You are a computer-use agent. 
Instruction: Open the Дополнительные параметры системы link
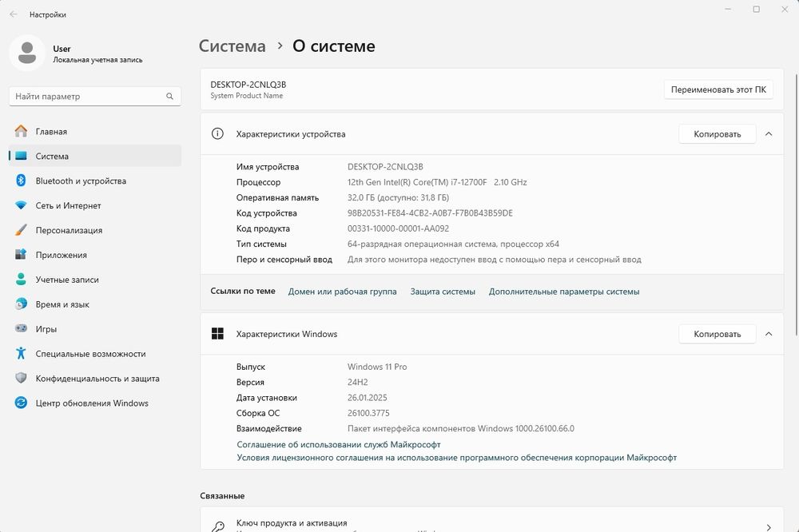(564, 292)
